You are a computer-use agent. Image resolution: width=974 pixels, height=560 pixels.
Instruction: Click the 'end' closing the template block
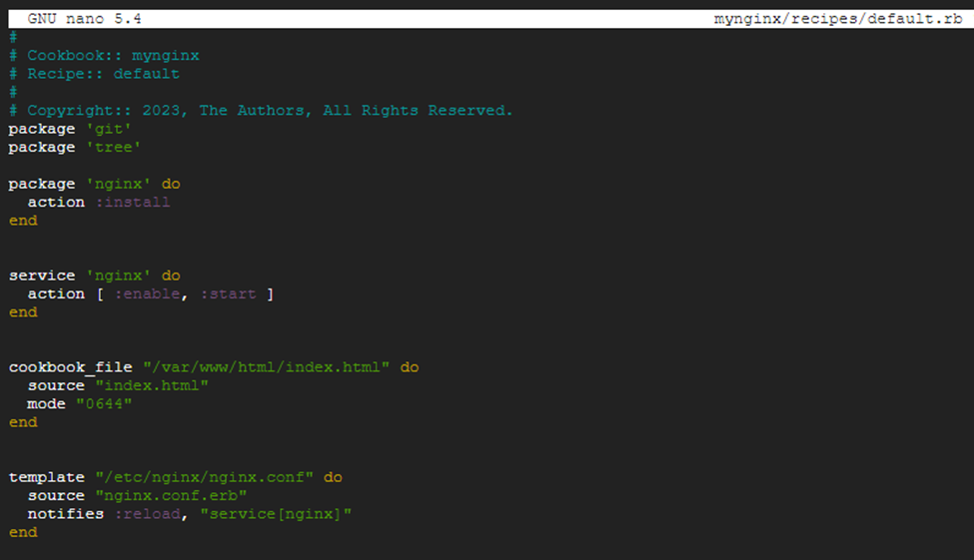click(x=23, y=532)
